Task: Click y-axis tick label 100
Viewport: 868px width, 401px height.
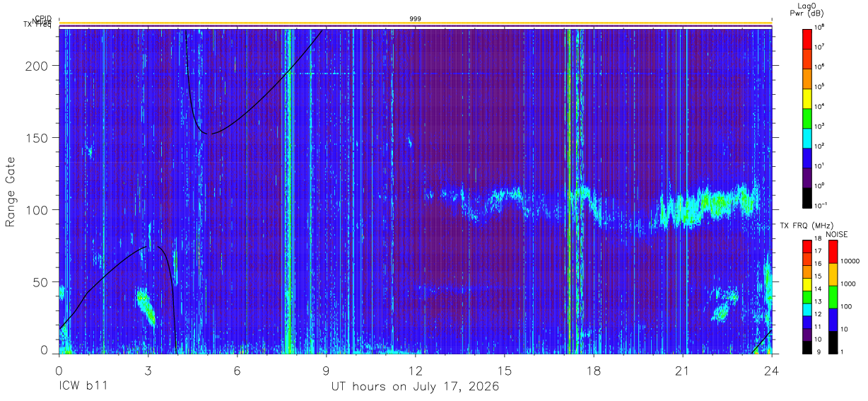Action: [x=36, y=210]
